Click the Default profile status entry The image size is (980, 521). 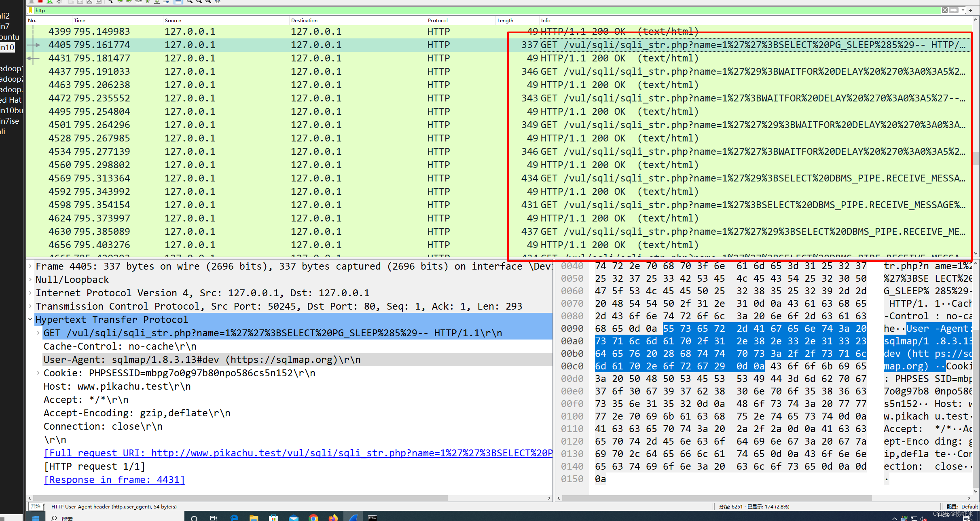coord(962,507)
